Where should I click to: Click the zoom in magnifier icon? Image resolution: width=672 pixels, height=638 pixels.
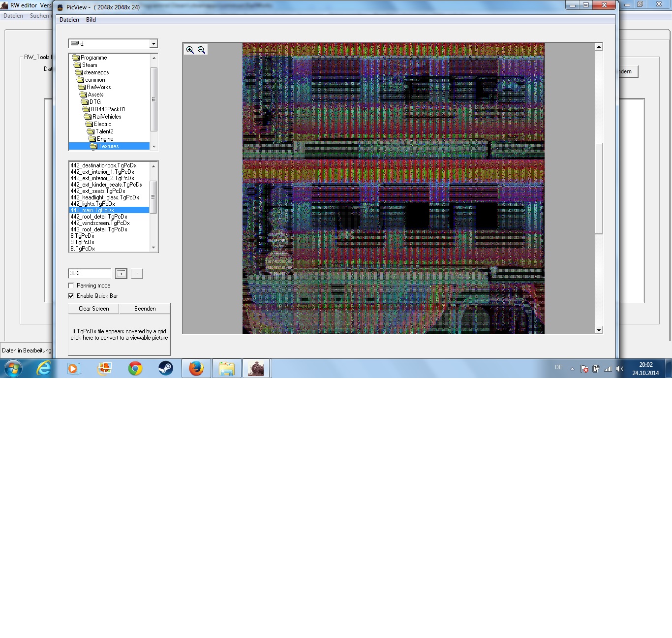tap(190, 50)
